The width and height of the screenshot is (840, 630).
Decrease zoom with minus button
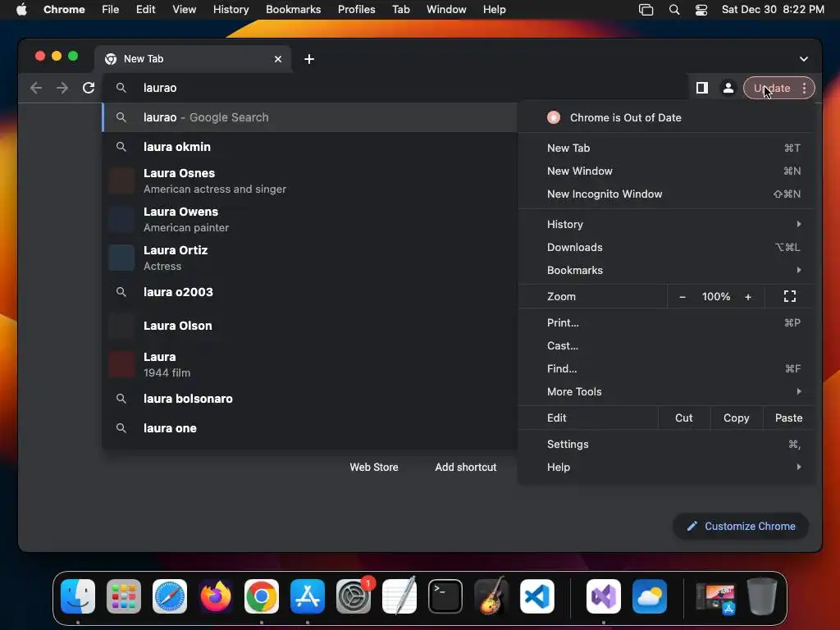tap(682, 296)
